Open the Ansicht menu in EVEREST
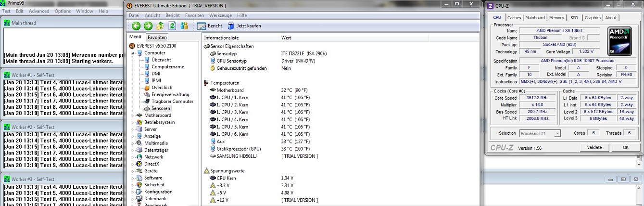The height and width of the screenshot is (206, 644). coord(152,15)
